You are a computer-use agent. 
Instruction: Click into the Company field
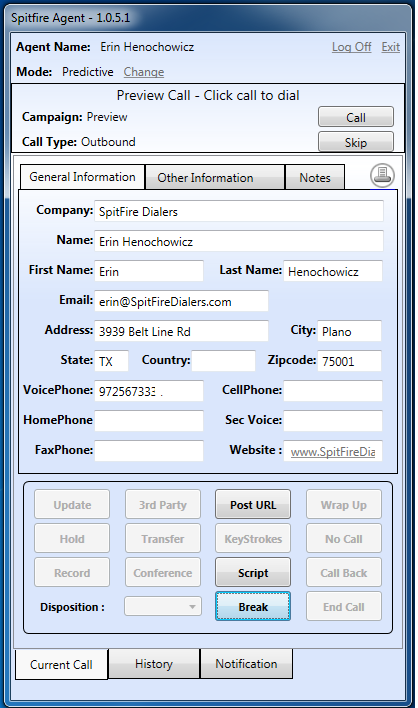pos(239,211)
